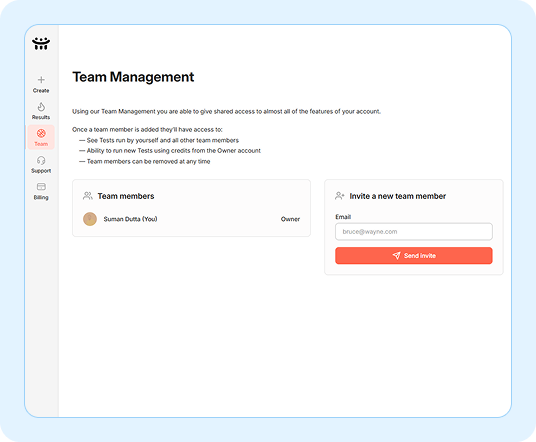The image size is (536, 442).
Task: Click the line "Ability to run new Tests..."
Action: pyautogui.click(x=170, y=150)
